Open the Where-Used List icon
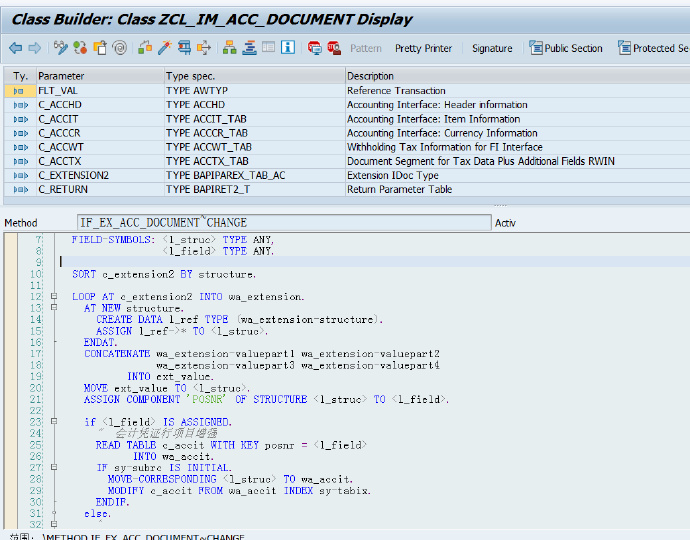 [204, 48]
